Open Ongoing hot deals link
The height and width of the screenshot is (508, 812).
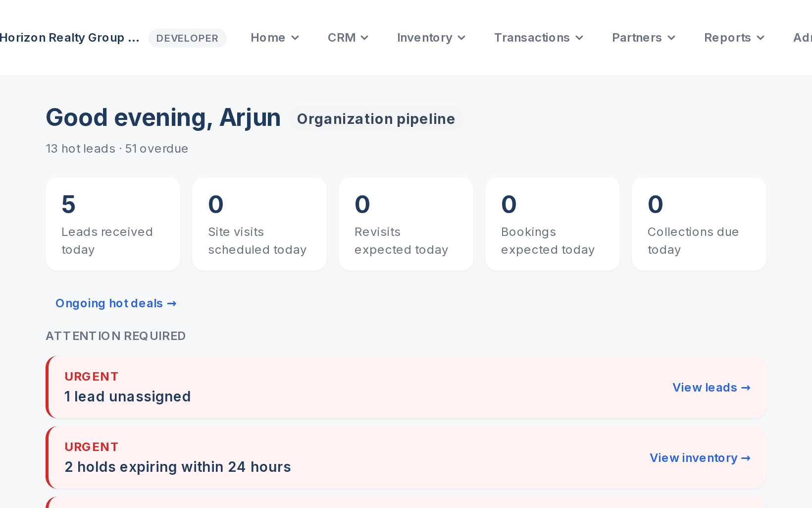(x=116, y=303)
